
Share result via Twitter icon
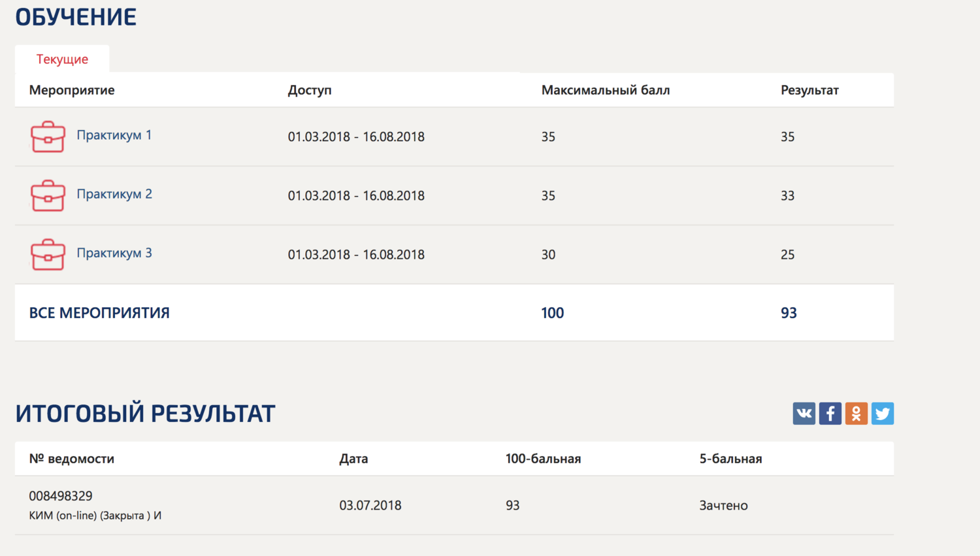[x=882, y=414]
